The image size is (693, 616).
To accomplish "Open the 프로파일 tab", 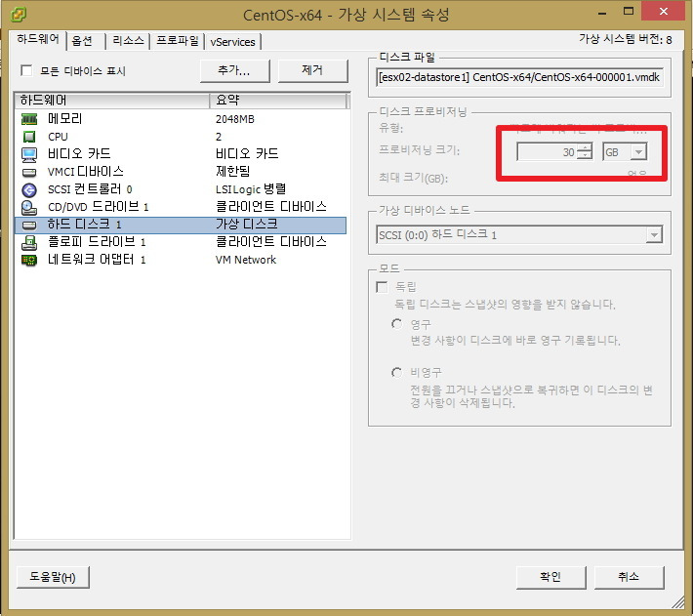I will [x=178, y=41].
